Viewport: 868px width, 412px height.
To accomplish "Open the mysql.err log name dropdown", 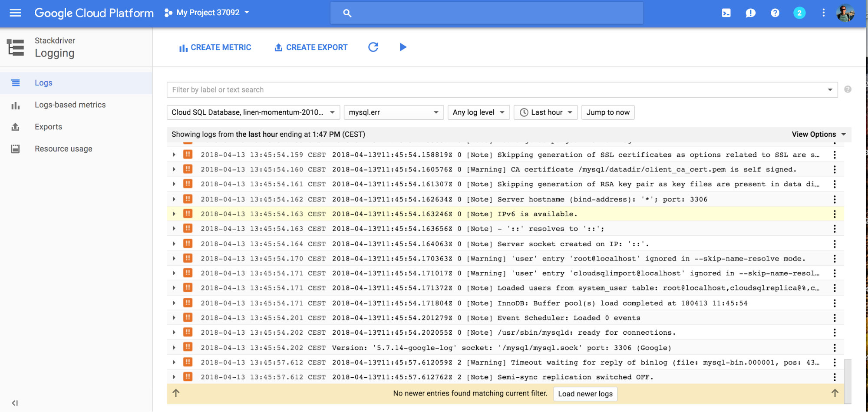I will click(x=394, y=112).
